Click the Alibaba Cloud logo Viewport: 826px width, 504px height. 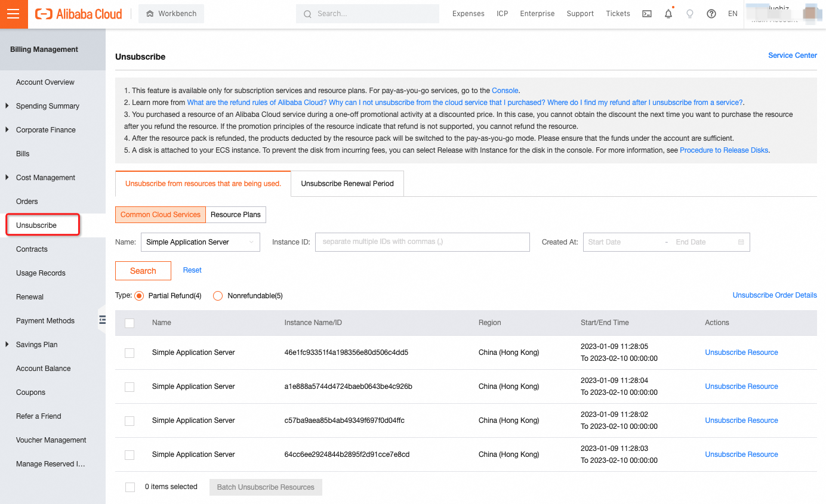coord(79,14)
